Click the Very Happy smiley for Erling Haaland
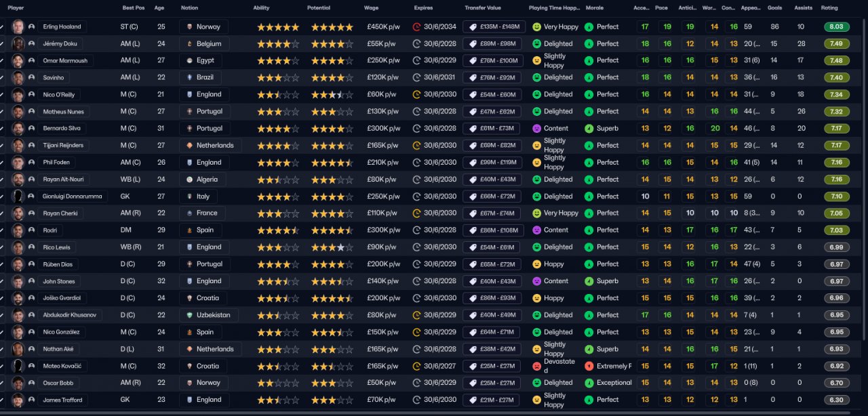This screenshot has height=416, width=868. (536, 27)
